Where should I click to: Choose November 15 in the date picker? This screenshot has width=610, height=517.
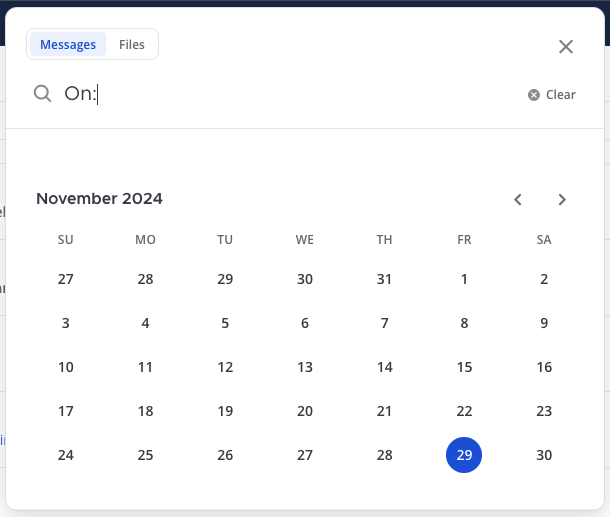[464, 367]
